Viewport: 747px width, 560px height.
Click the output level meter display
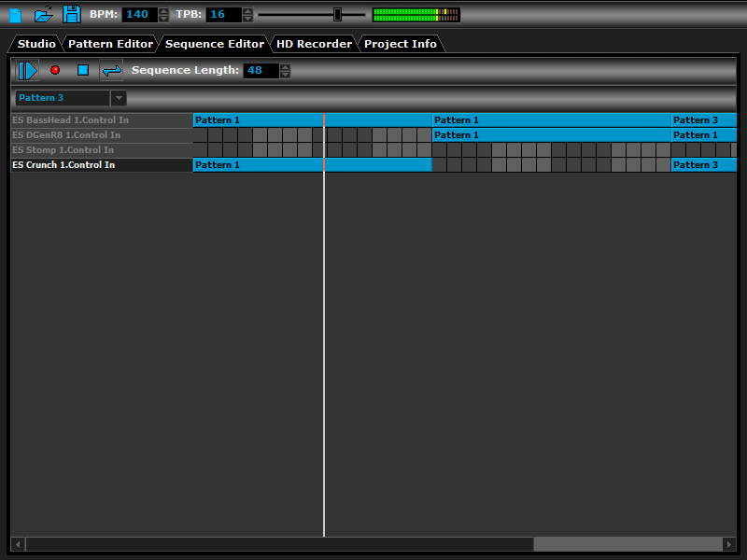point(415,13)
